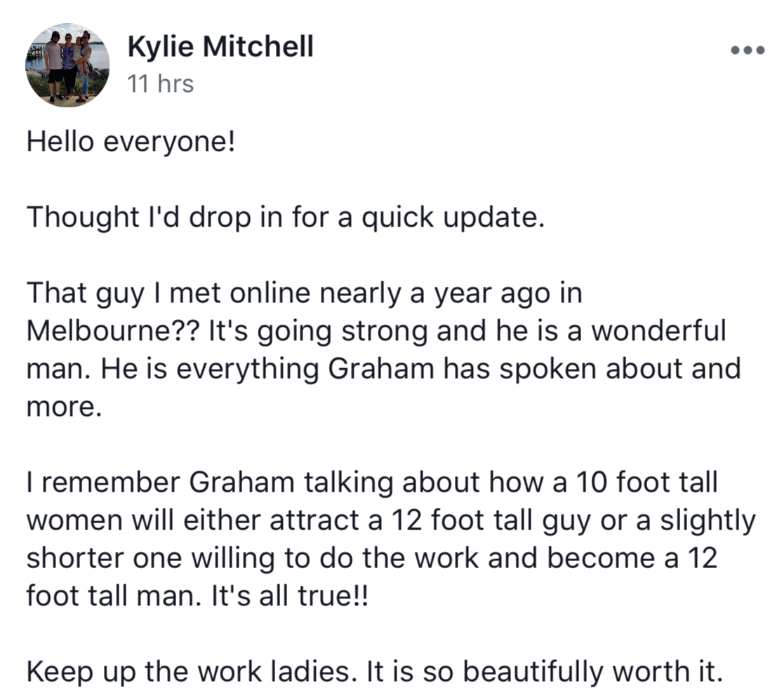Open the Kylie Mitchell profile name link
The height and width of the screenshot is (700, 777).
(220, 46)
